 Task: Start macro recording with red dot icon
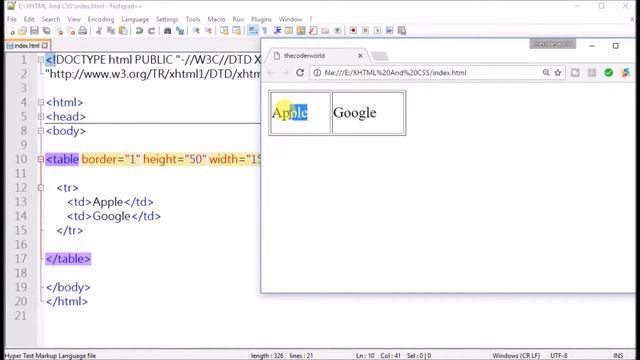click(x=353, y=31)
